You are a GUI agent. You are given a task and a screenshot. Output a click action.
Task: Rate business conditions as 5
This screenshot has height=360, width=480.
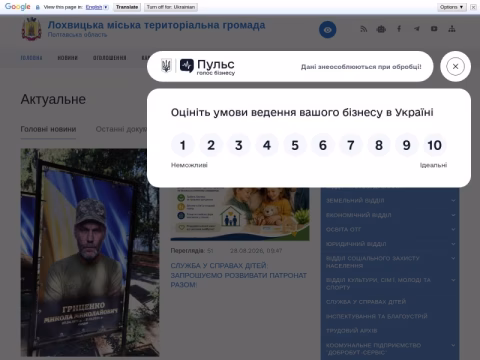[295, 145]
